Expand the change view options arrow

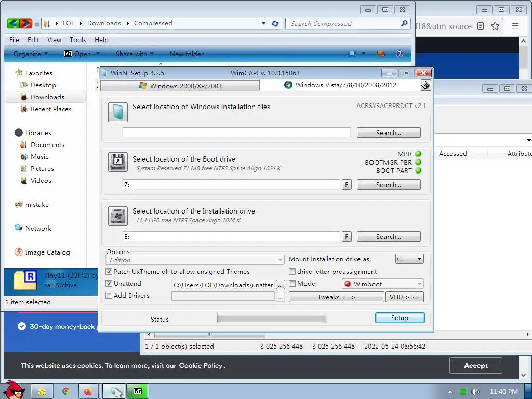click(363, 54)
